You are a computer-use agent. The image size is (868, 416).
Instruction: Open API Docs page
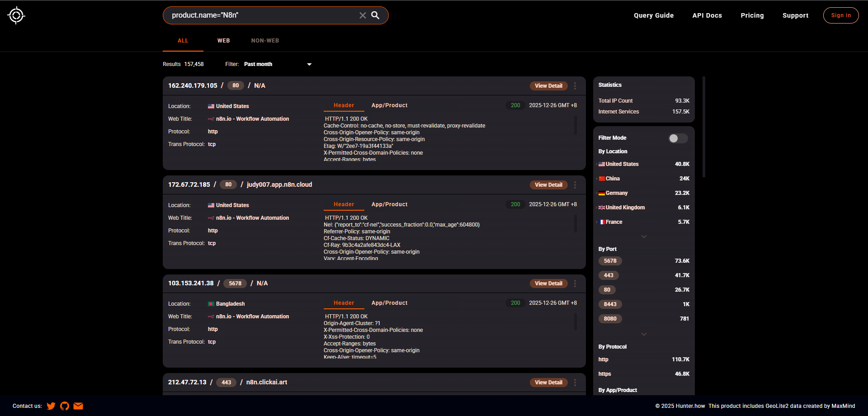(707, 15)
